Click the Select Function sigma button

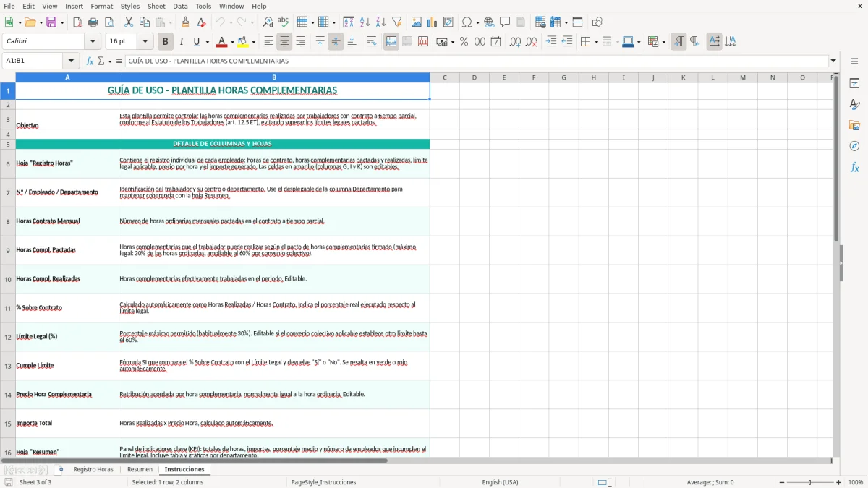pos(101,61)
